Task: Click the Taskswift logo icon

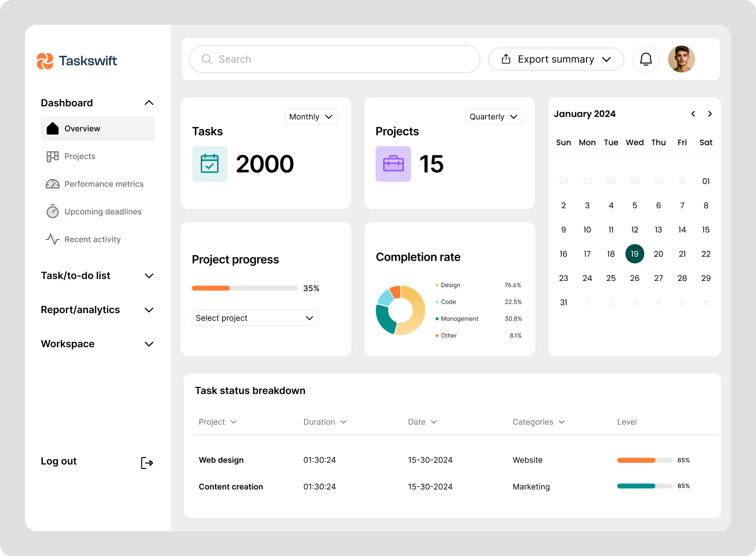Action: click(45, 61)
